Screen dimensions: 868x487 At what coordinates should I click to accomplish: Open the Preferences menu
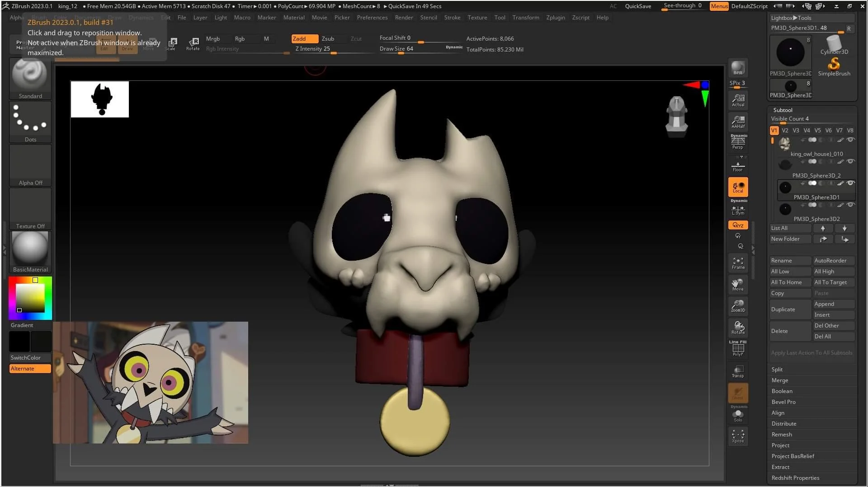point(372,18)
